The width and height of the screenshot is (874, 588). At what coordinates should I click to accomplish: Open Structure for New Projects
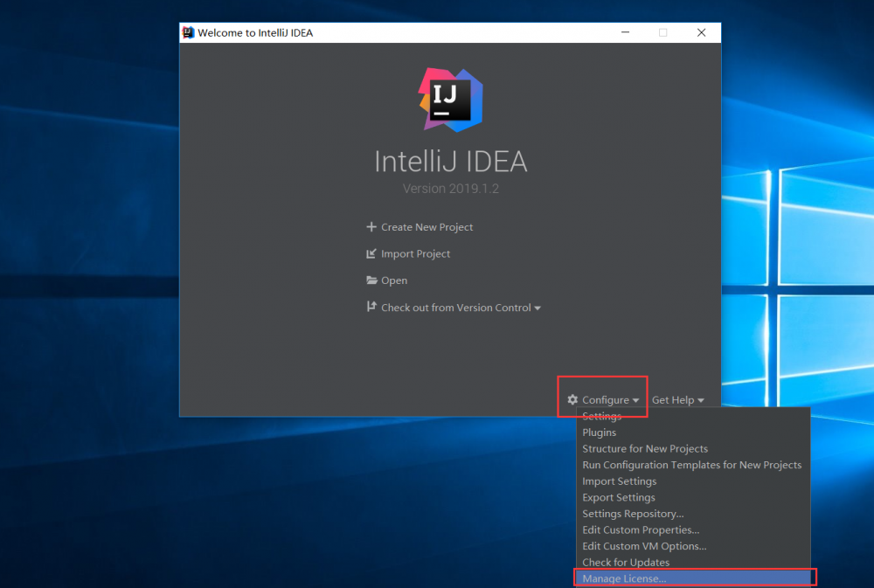pyautogui.click(x=645, y=448)
